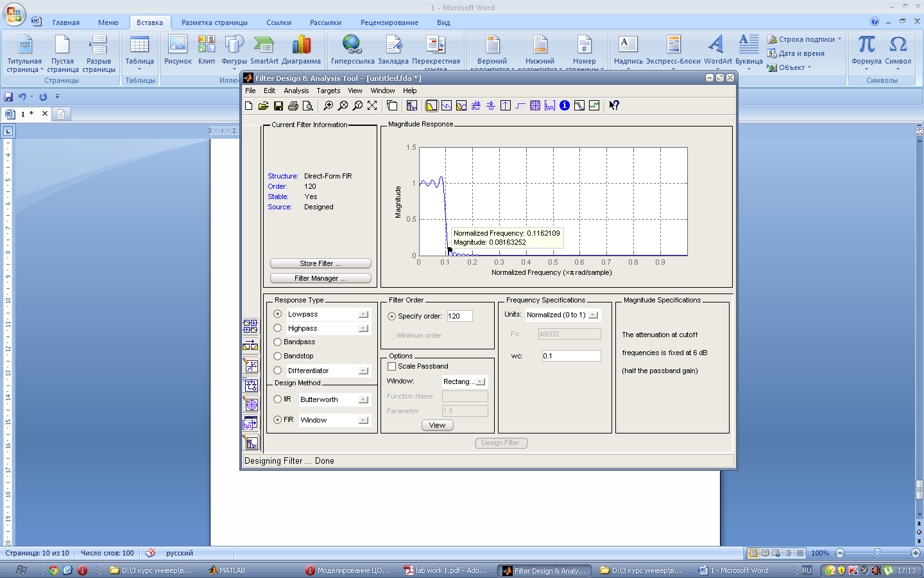
Task: Choose the IIR design method
Action: tap(278, 399)
